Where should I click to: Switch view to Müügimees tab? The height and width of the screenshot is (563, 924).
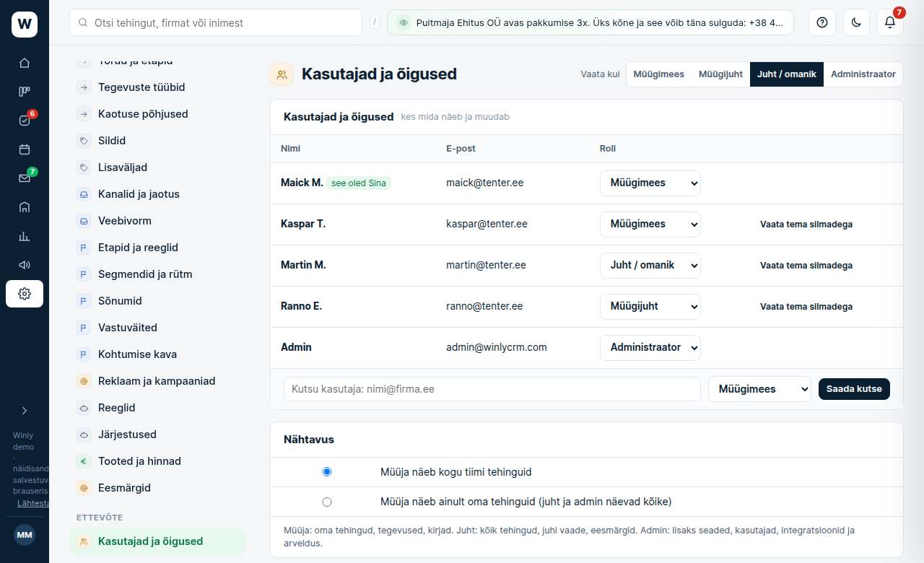[x=659, y=74]
